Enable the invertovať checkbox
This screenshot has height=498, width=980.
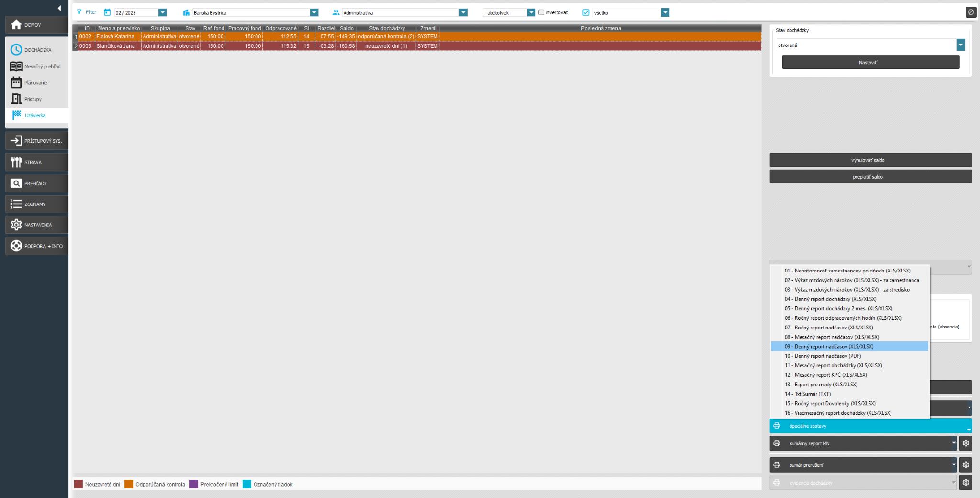point(541,12)
